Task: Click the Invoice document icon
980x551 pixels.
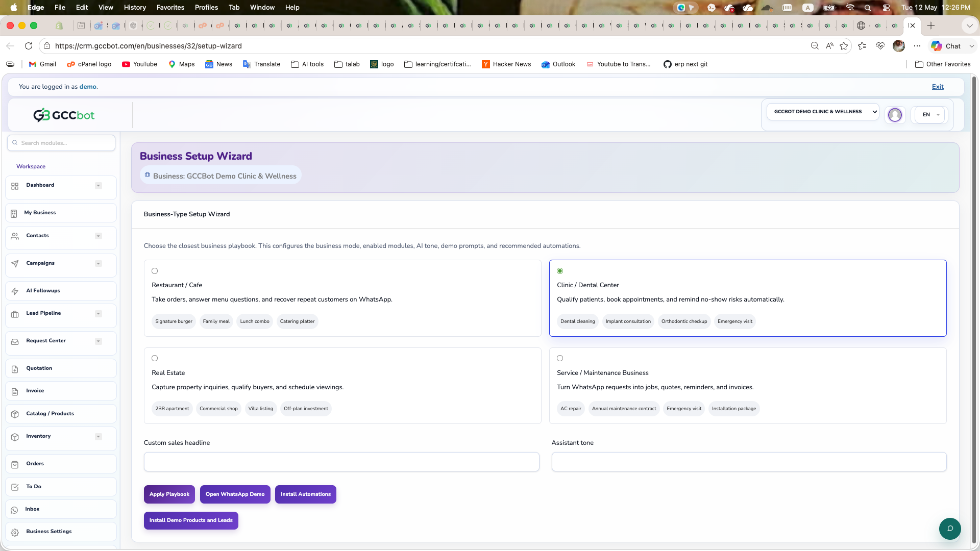Action: pos(15,391)
